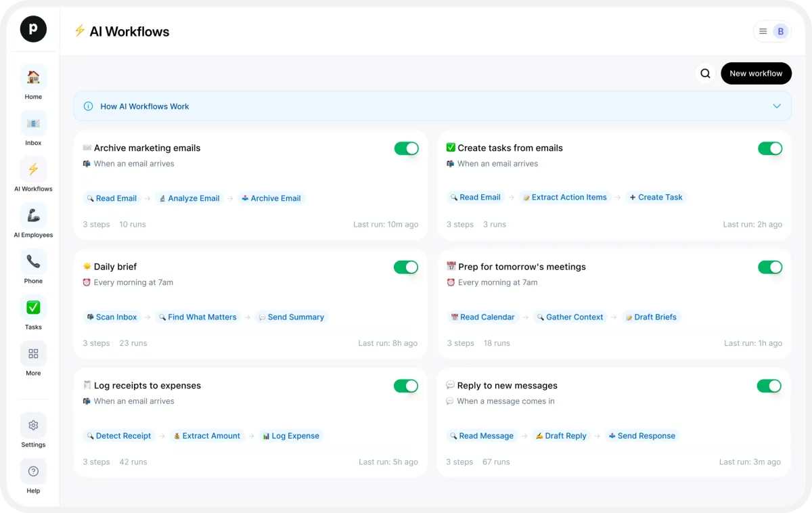Click the black P logo
Viewport: 812px width, 513px height.
[x=33, y=28]
